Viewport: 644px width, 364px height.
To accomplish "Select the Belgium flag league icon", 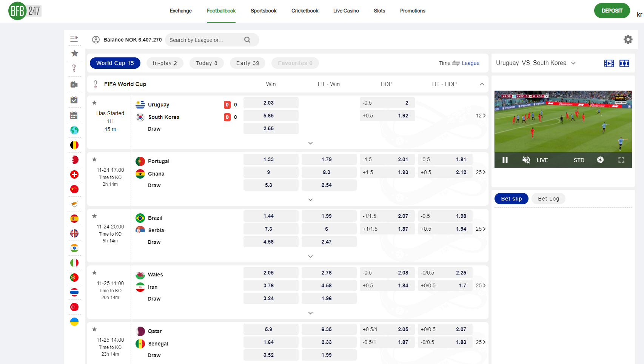I will 74,145.
